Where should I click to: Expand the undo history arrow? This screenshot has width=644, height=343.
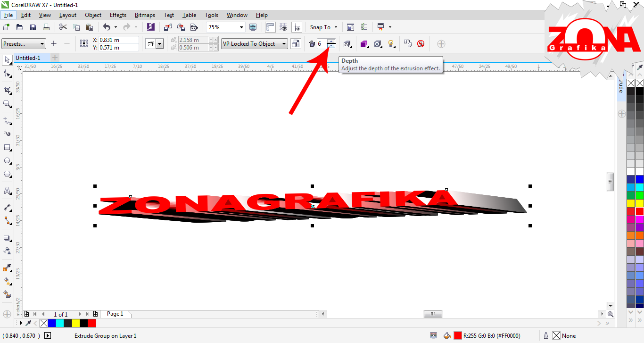pos(116,27)
